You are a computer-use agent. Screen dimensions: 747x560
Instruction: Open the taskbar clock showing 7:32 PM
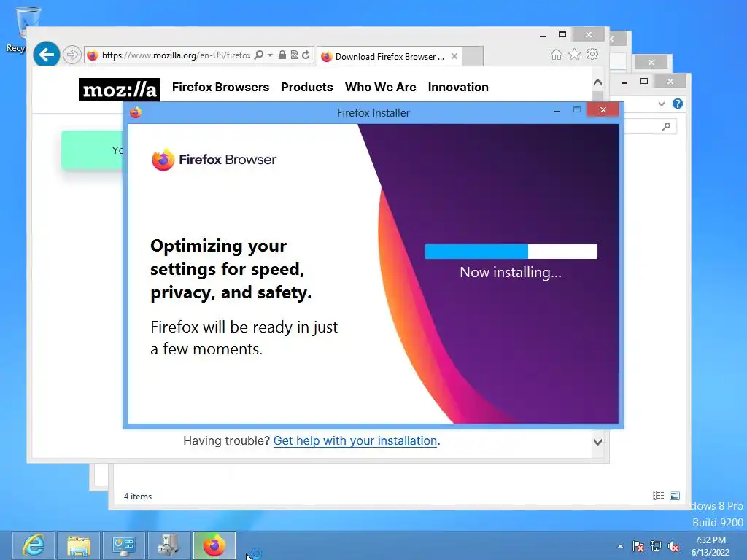(711, 546)
